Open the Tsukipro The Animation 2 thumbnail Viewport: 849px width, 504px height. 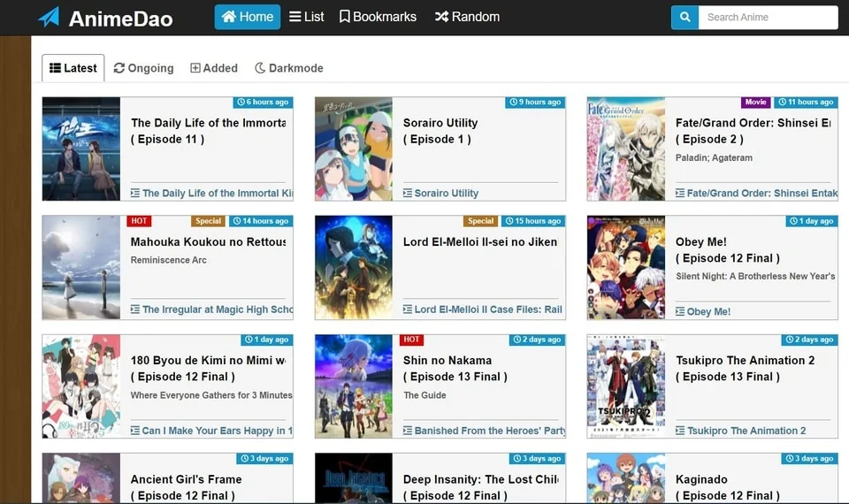coord(626,386)
